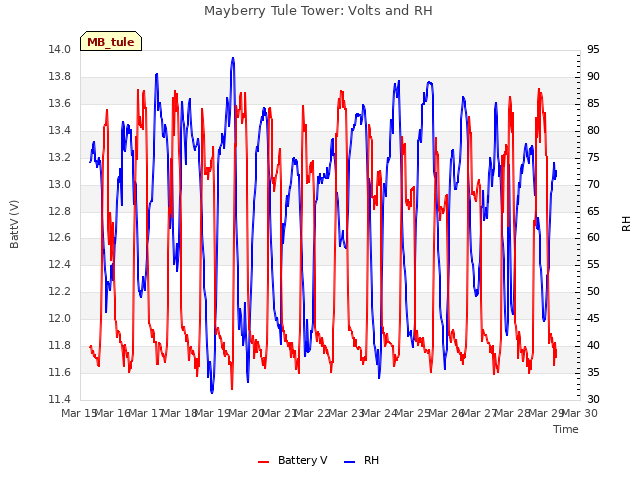Click the 12.2 left axis value
640x480 pixels.
[60, 291]
